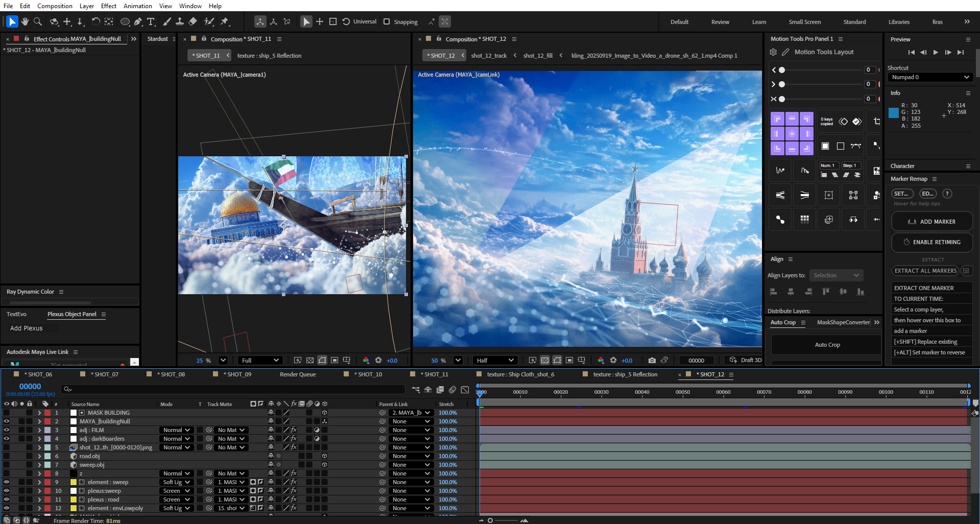The image size is (980, 524).
Task: Click the Motion Tools settings gear icon
Action: [x=773, y=52]
